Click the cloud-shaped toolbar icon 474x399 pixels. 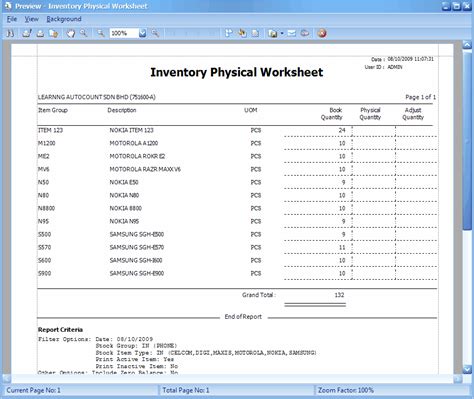coord(305,33)
